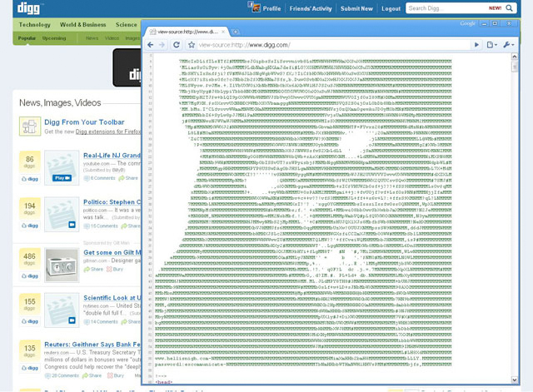Share the Gilt sponsored story
This screenshot has height=392, width=533.
(x=93, y=269)
